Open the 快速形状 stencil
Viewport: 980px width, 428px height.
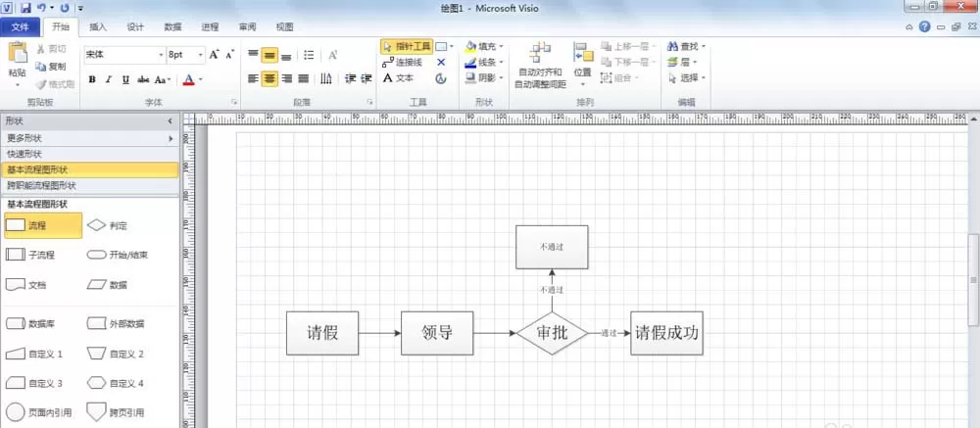[89, 154]
